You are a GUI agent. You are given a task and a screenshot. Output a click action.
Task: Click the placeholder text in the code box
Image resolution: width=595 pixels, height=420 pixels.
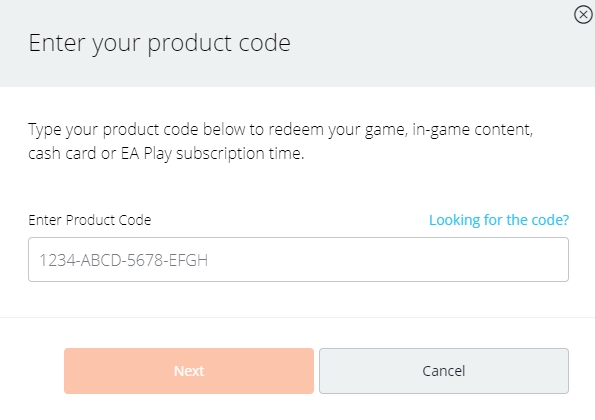click(x=124, y=260)
